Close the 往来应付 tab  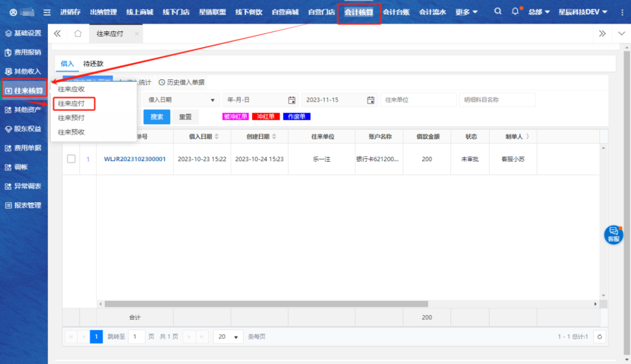tap(137, 34)
